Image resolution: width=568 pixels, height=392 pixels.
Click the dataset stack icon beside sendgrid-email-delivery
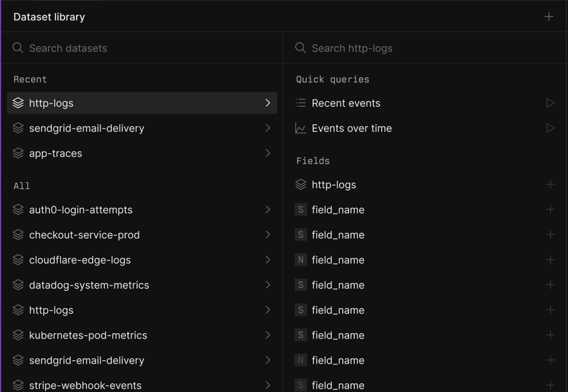(x=18, y=128)
